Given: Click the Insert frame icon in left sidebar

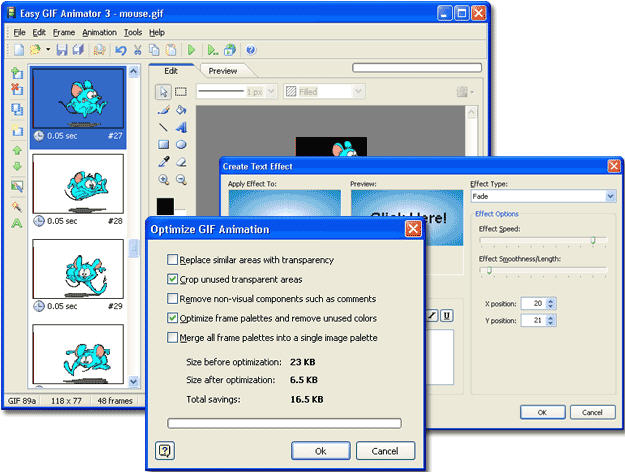Looking at the screenshot, I should [x=17, y=73].
